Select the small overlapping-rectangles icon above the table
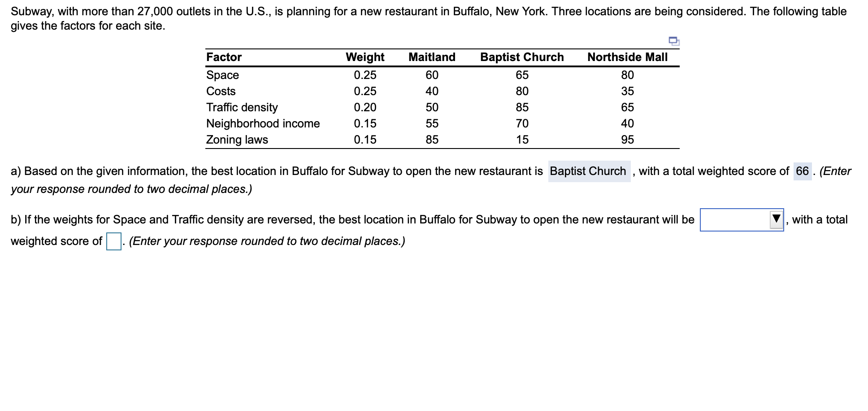Image resolution: width=868 pixels, height=411 pixels. [674, 41]
